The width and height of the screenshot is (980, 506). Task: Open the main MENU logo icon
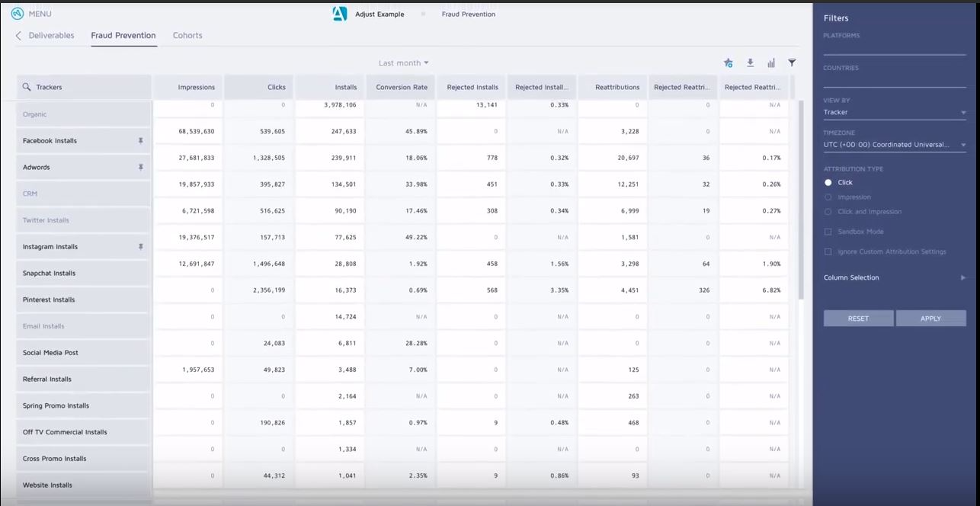(18, 14)
